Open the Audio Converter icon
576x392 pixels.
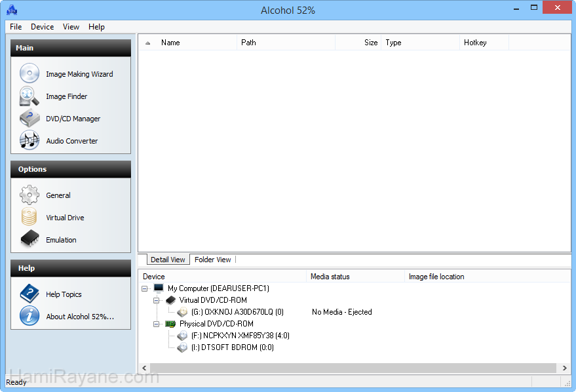click(x=29, y=140)
